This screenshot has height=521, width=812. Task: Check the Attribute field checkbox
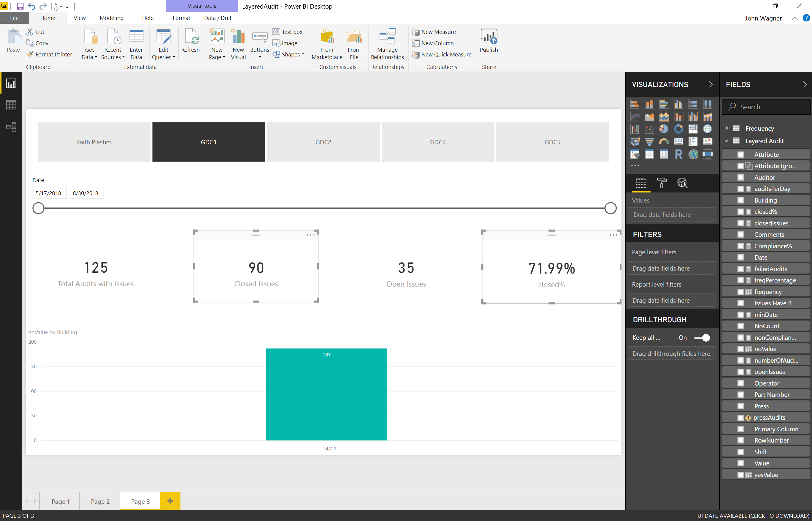point(740,155)
